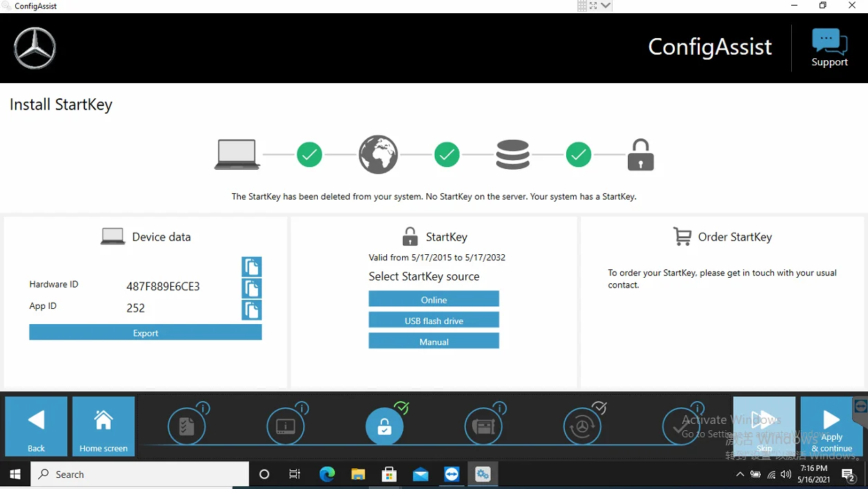Show hidden system tray icons
868x489 pixels.
[740, 474]
